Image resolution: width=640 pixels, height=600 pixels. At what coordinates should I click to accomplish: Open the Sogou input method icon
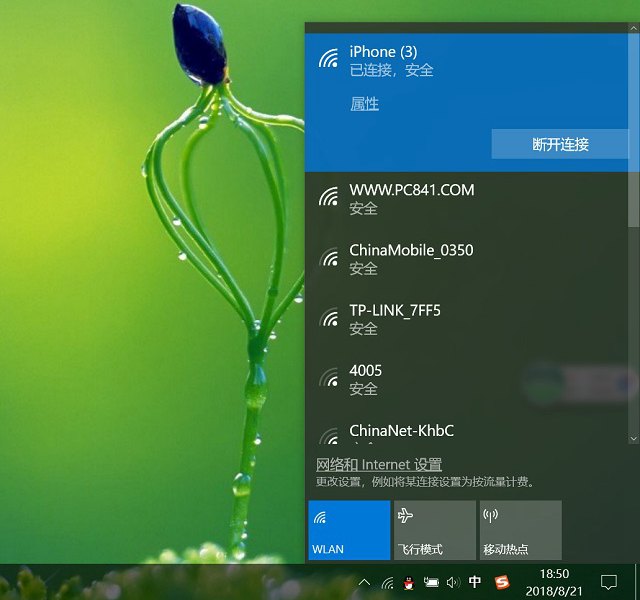pos(502,582)
